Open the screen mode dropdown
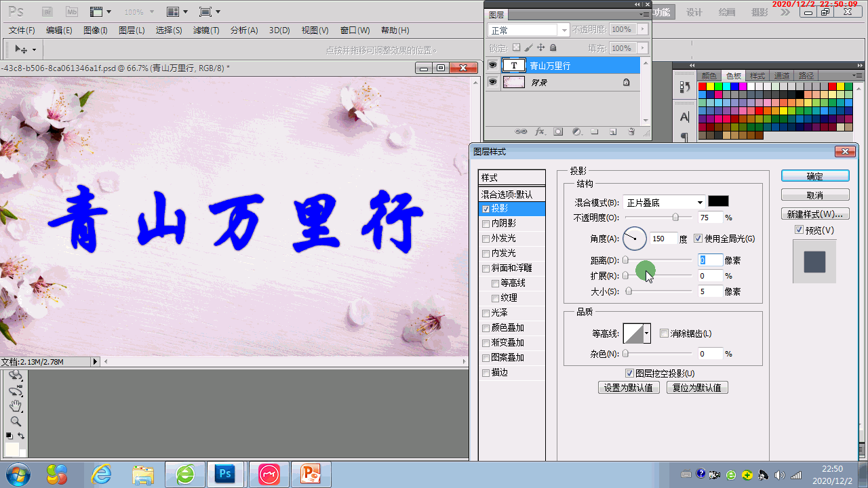 pos(210,12)
